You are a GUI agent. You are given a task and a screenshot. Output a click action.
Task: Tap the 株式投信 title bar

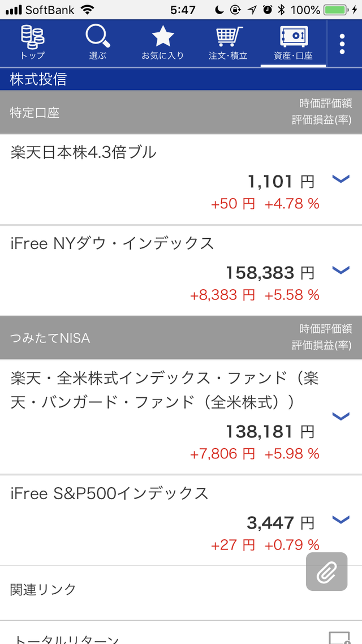181,79
